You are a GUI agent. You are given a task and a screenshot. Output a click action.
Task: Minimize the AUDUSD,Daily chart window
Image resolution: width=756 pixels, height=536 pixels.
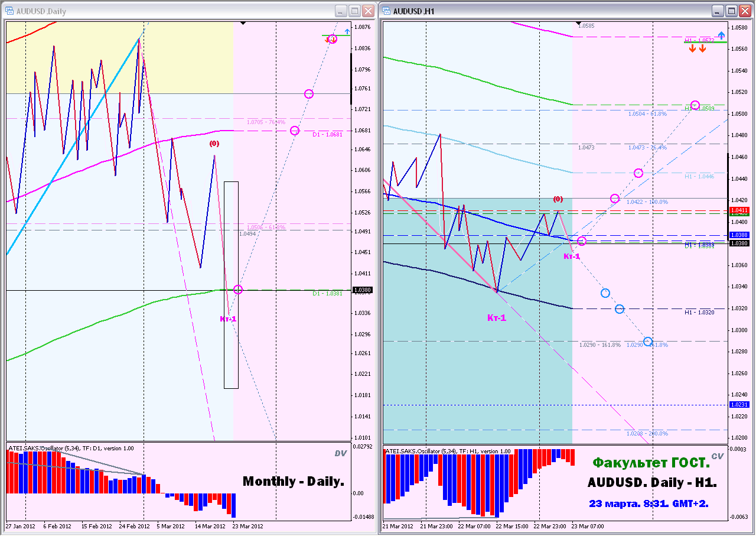click(x=341, y=11)
